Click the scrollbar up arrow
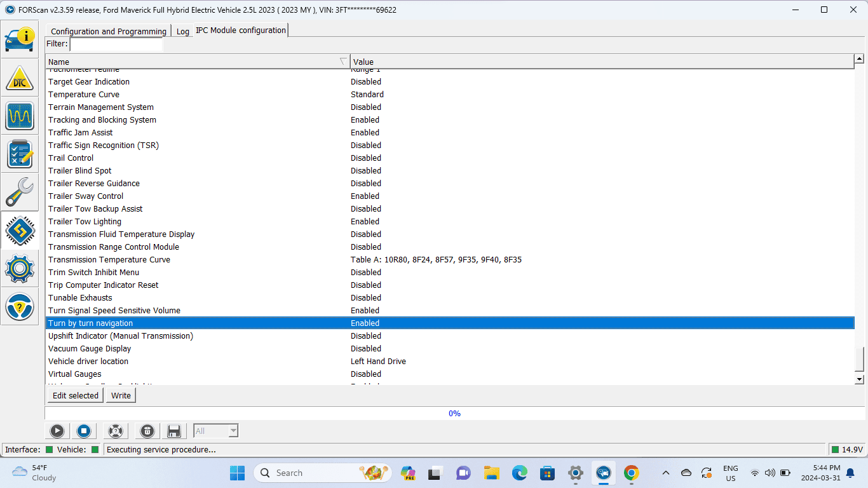Screen dimensions: 868x488 pos(859,59)
